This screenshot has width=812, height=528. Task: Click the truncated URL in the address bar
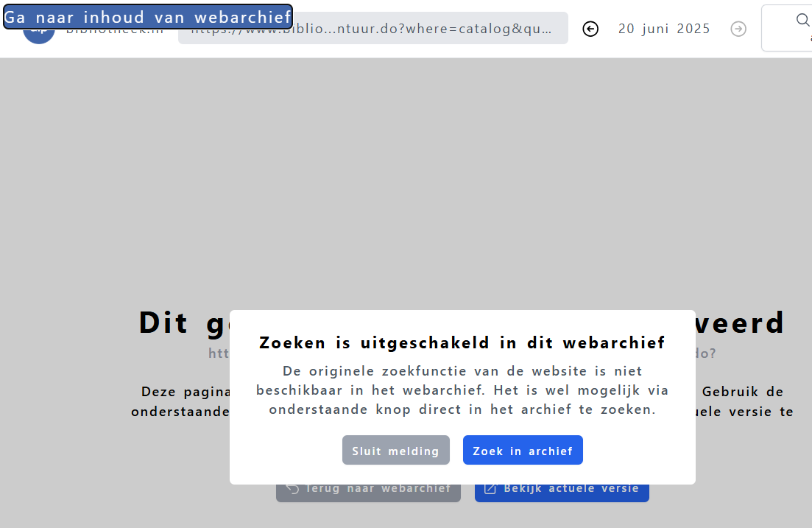tap(373, 28)
